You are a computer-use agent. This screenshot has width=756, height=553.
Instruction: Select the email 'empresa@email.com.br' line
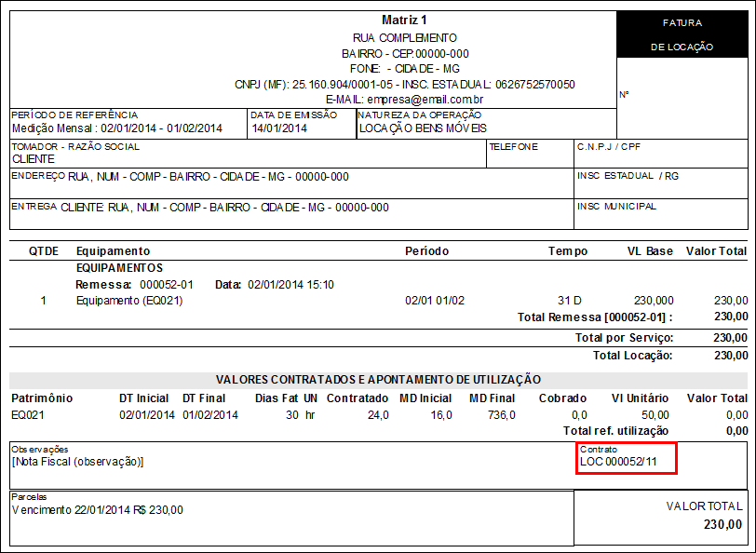coord(404,100)
